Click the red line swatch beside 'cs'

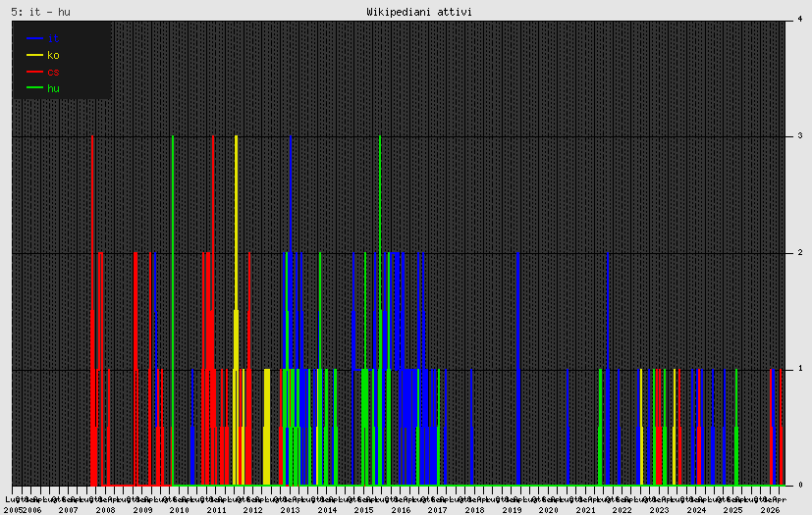pyautogui.click(x=34, y=72)
